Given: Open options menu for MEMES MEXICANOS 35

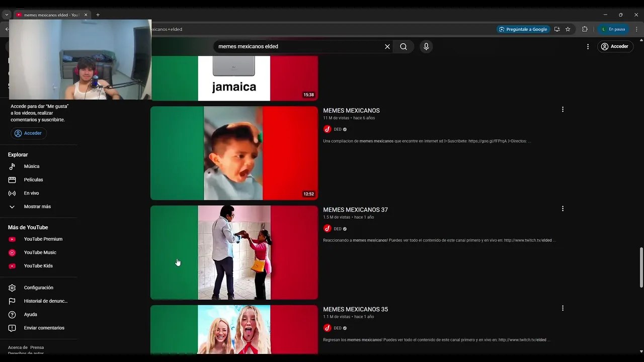Looking at the screenshot, I should click(x=562, y=308).
